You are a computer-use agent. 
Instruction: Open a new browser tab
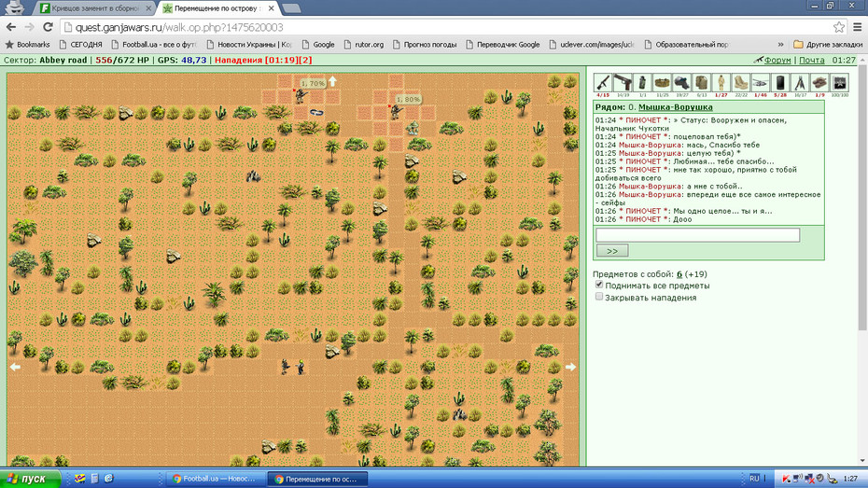(290, 8)
